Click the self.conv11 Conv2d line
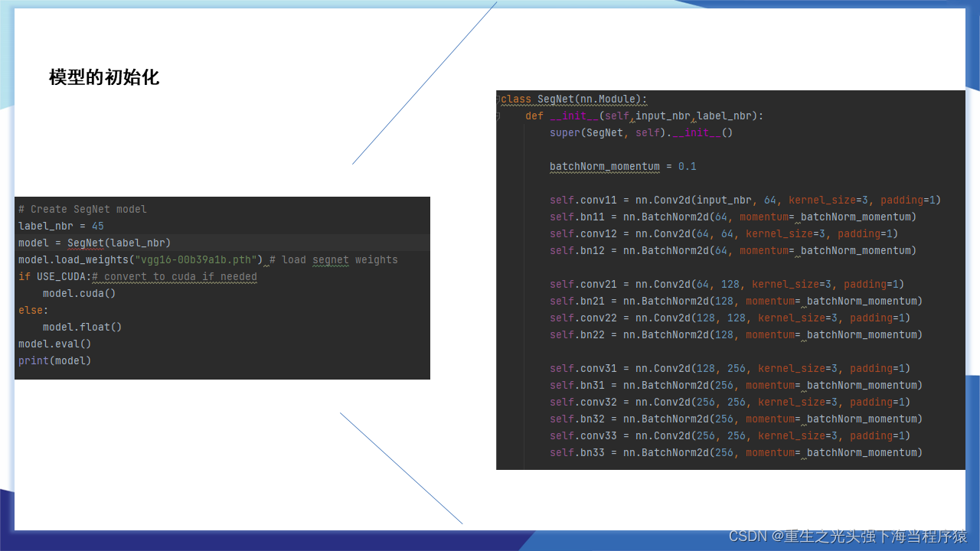The width and height of the screenshot is (980, 551). tap(746, 201)
